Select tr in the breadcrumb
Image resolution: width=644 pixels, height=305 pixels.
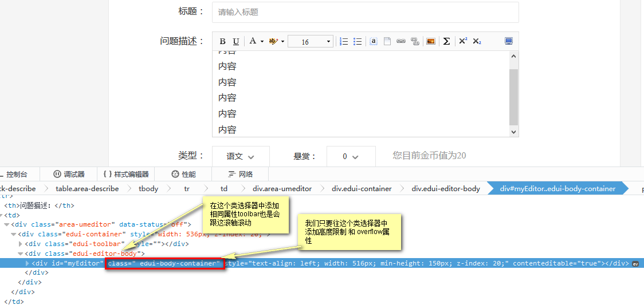coord(187,189)
